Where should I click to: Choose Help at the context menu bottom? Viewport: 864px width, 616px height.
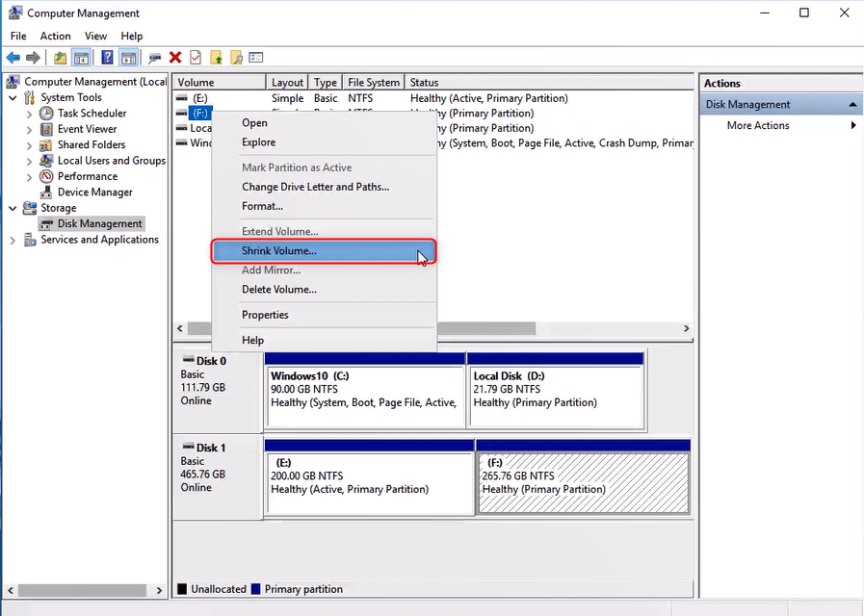325,340
